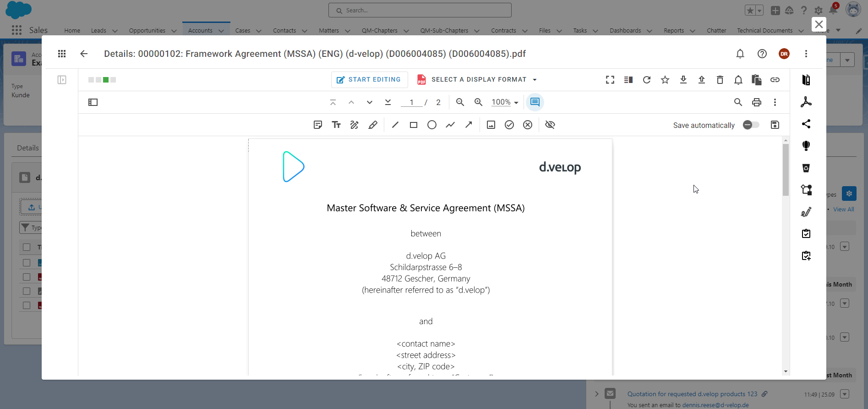Add document to favorites with star icon
Viewport: 868px width, 409px height.
[665, 80]
